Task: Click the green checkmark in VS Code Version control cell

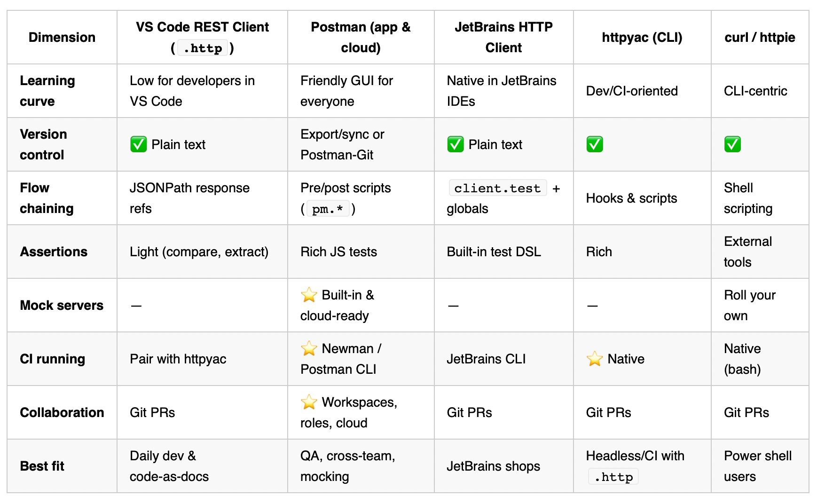Action: point(138,144)
